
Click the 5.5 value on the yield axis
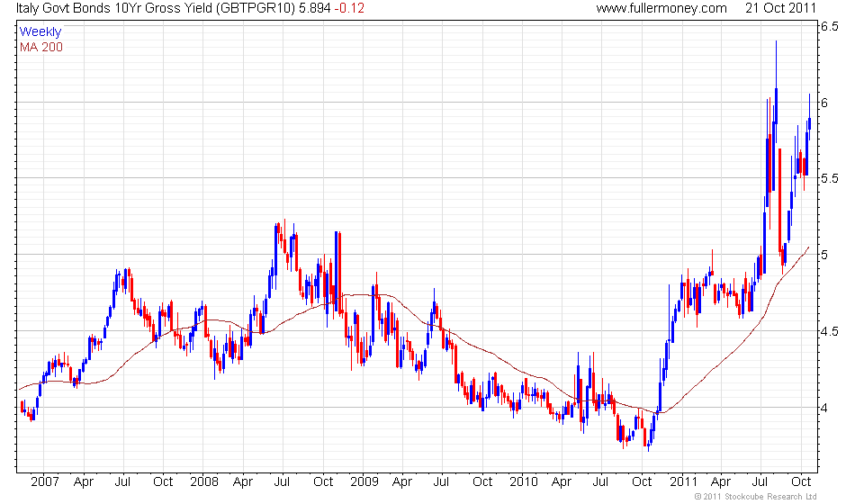pyautogui.click(x=829, y=178)
